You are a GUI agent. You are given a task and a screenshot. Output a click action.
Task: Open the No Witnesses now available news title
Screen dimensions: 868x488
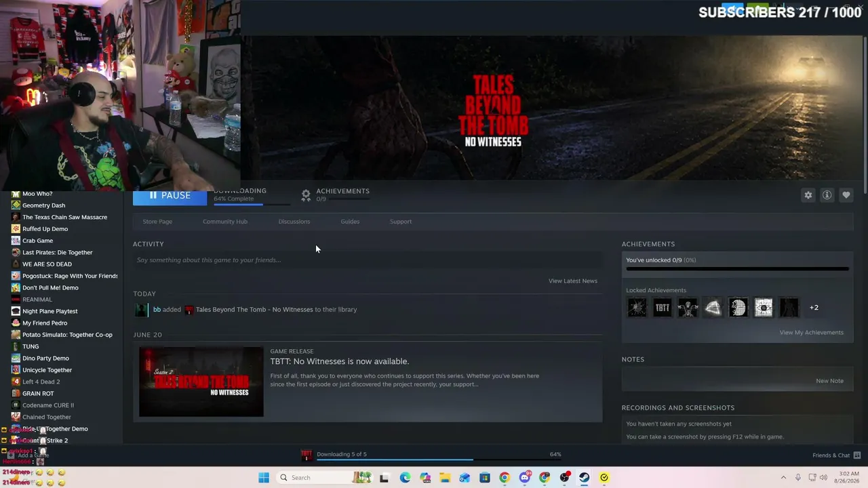(x=340, y=361)
